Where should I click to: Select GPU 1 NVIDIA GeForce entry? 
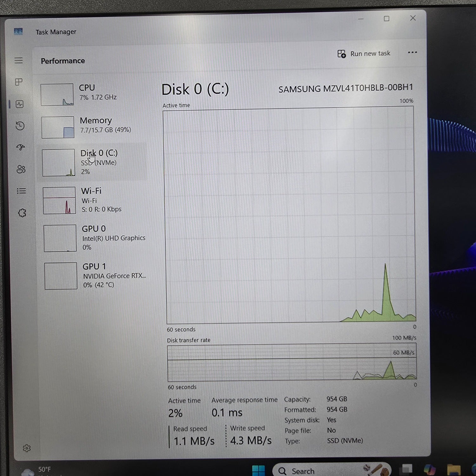(95, 275)
